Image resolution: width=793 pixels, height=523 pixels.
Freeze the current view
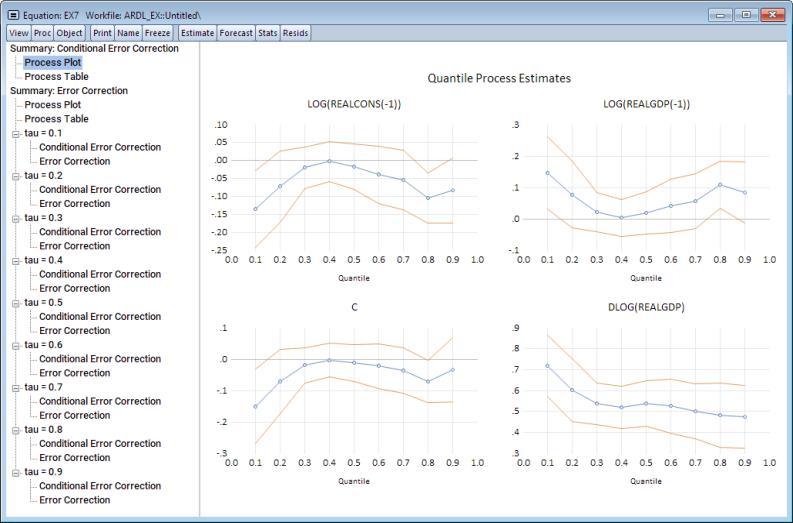pos(156,33)
